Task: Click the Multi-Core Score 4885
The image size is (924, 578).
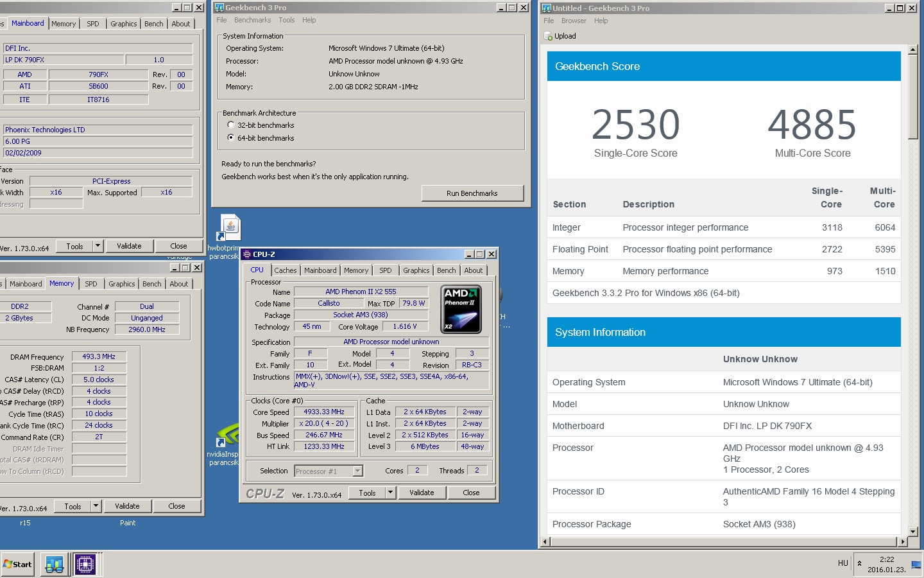Action: point(812,124)
